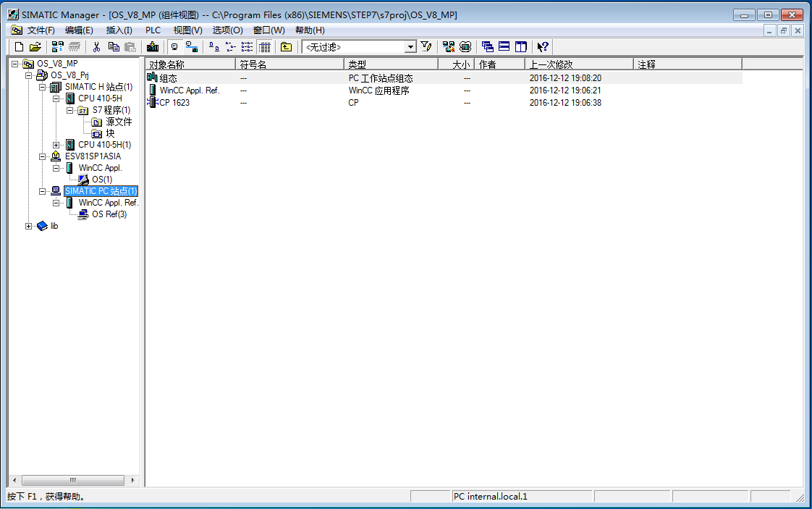Click the context Help arrow icon
The height and width of the screenshot is (509, 812).
[543, 47]
